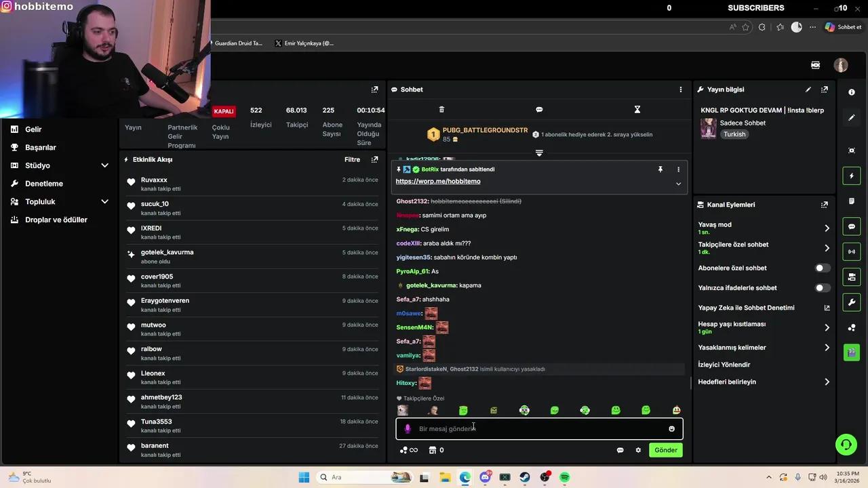Open the Activity Feed speech icon on right rail
Screen dimensions: 868x488
pos(852,226)
